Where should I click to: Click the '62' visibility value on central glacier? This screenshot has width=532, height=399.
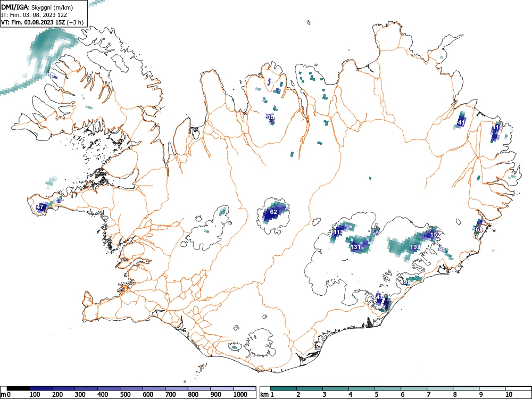tap(273, 212)
